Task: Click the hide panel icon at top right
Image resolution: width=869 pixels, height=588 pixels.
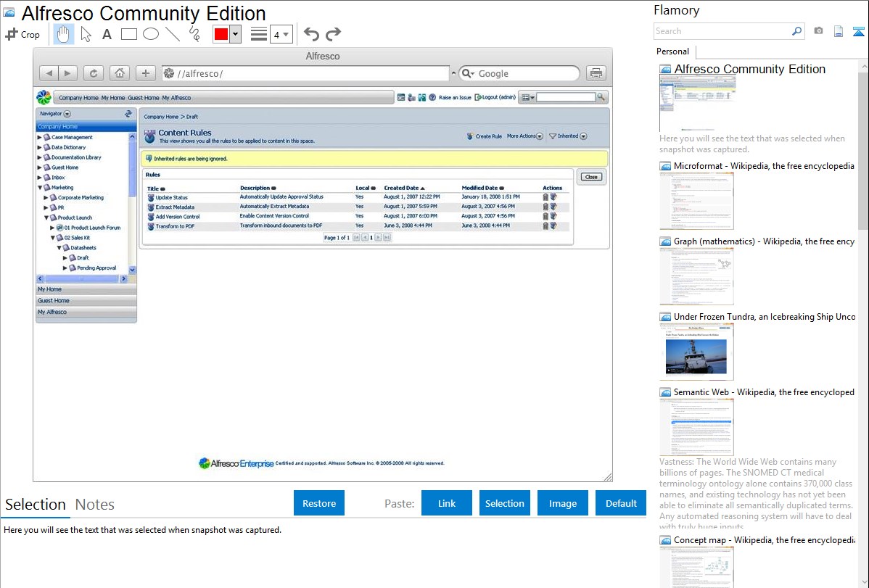Action: (x=858, y=31)
